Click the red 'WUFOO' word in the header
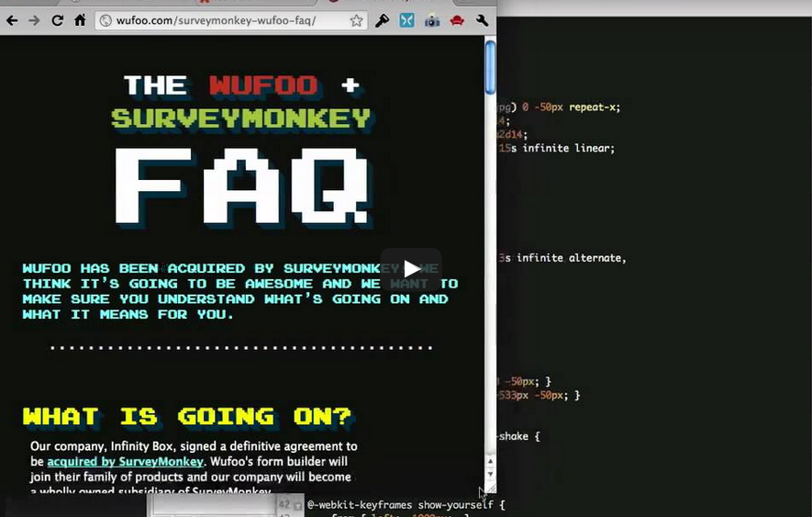This screenshot has height=517, width=812. click(263, 85)
